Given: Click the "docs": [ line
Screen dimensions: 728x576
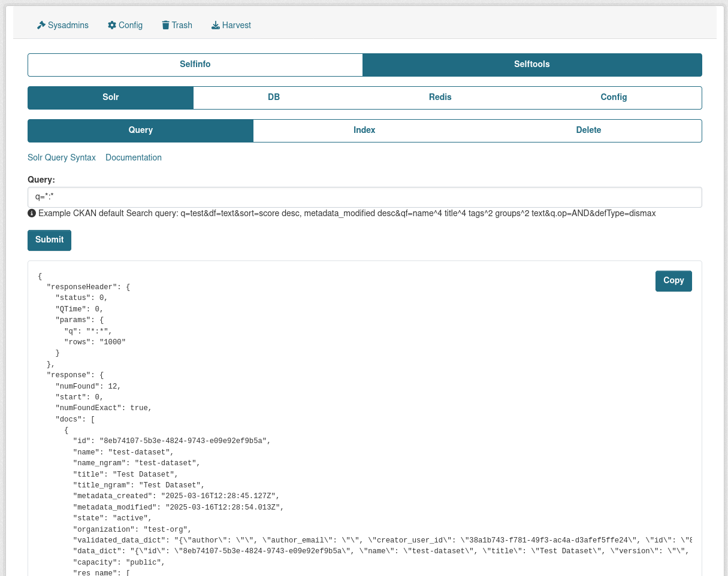Looking at the screenshot, I should 75,419.
